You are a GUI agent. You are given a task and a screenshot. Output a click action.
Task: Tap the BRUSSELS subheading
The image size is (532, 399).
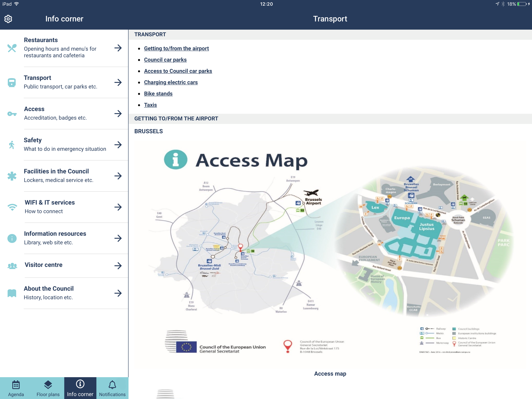[148, 131]
